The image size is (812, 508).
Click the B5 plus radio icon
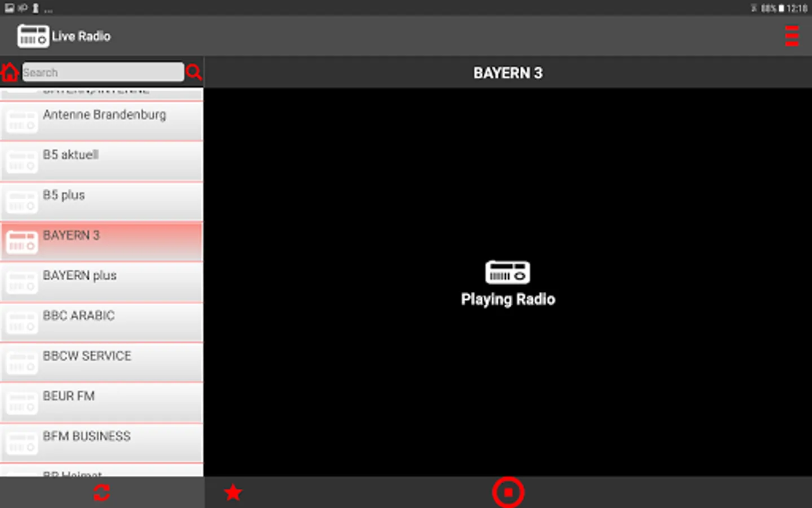pyautogui.click(x=22, y=202)
